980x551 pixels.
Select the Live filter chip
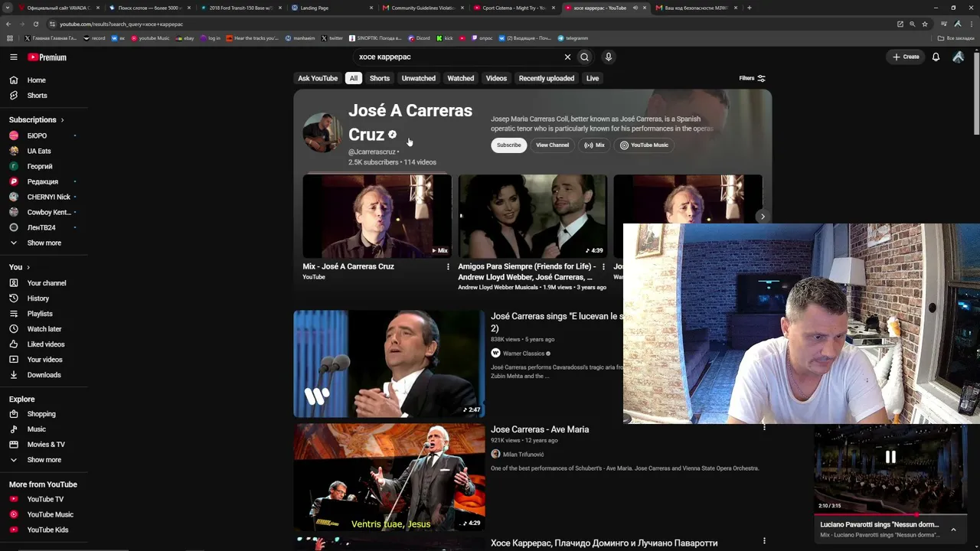tap(593, 78)
